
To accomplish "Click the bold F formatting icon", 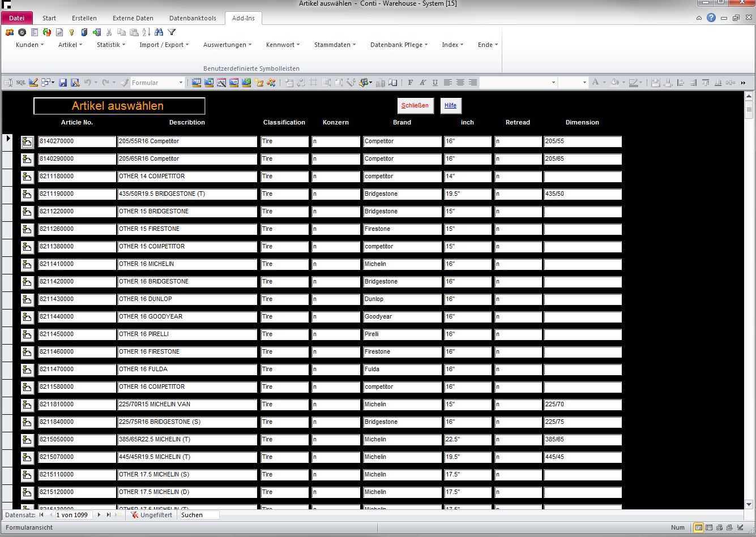I will [x=411, y=83].
